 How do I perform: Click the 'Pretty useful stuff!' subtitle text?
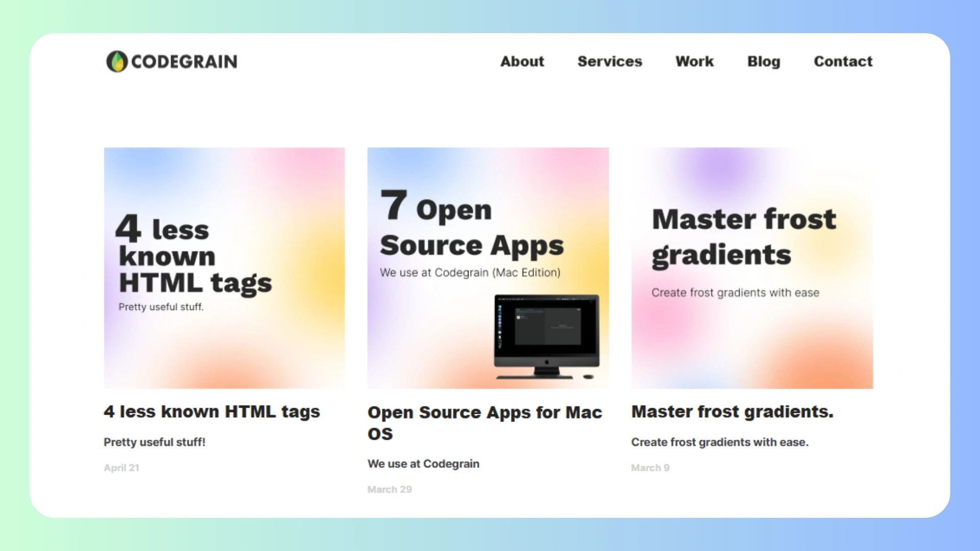click(x=155, y=442)
